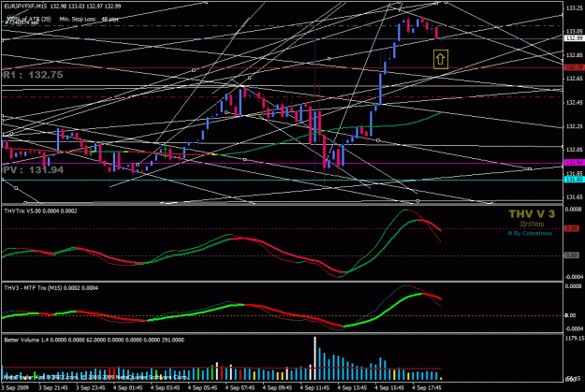Image resolution: width=585 pixels, height=392 pixels.
Task: Click the 'THVTrix V5.00 0.0004 0.0002' indicator label
Action: (x=40, y=211)
